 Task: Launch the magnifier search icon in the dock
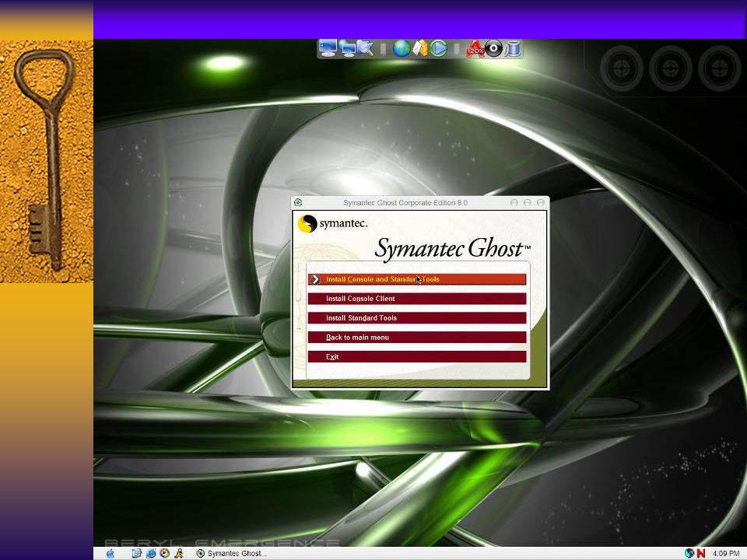pos(365,48)
